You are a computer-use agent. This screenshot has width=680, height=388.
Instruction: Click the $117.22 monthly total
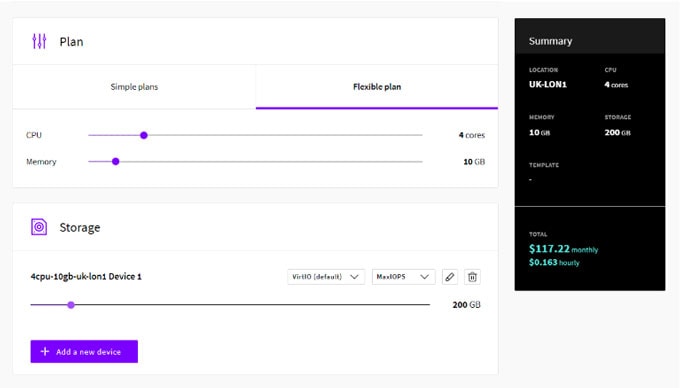point(563,249)
